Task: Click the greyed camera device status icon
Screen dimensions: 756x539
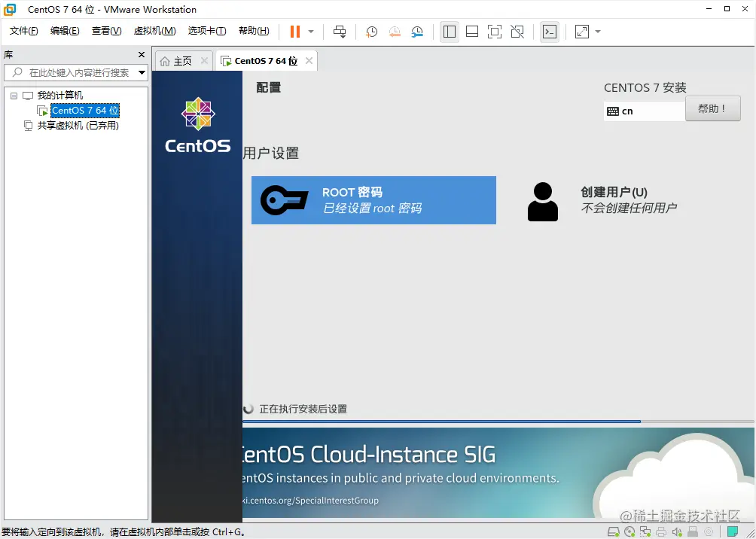Action: [709, 531]
